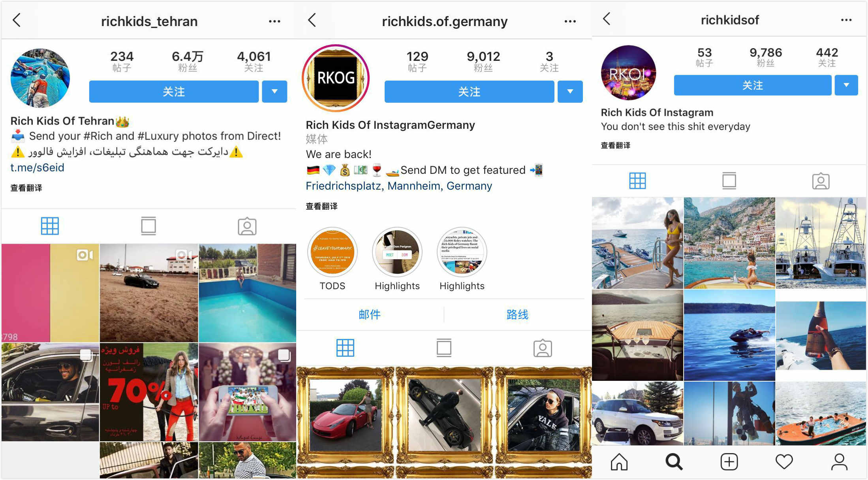Tap the new post plus icon
The width and height of the screenshot is (868, 480).
pyautogui.click(x=729, y=461)
